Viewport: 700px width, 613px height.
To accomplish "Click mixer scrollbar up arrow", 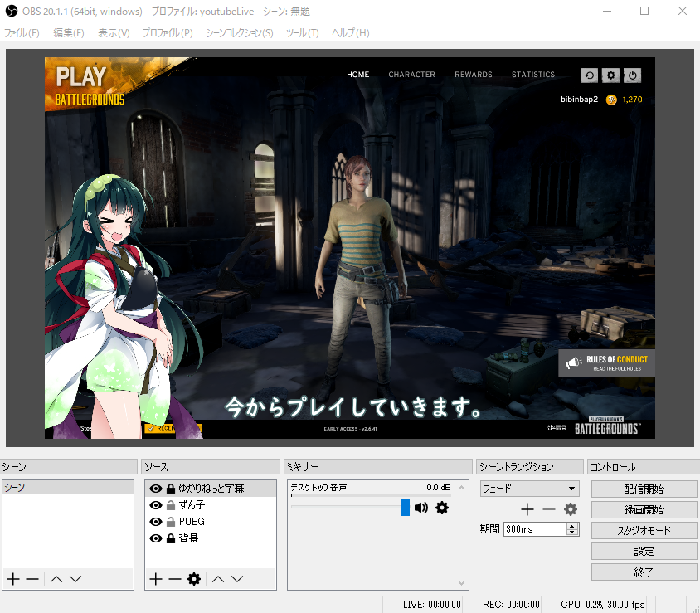I will (462, 488).
